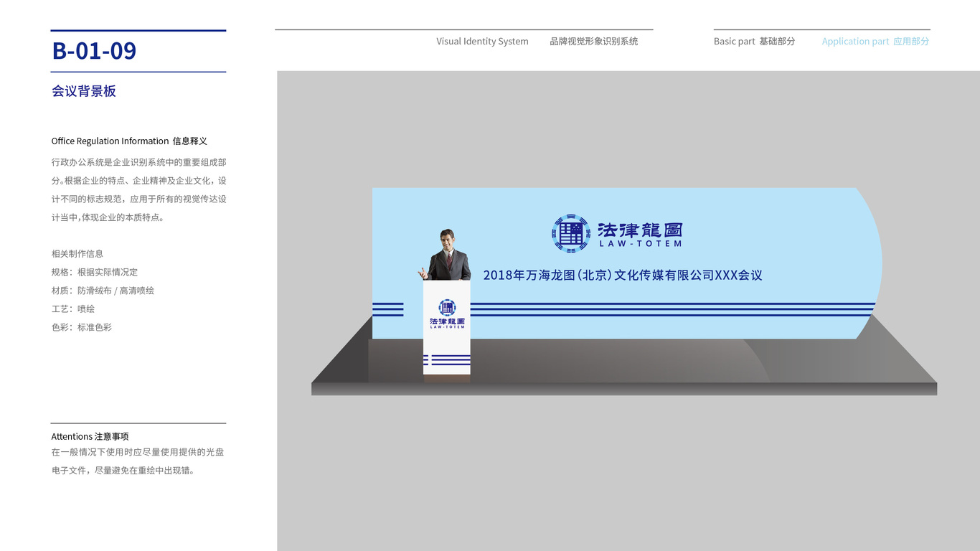
Task: Click the speaker standing at the podium
Action: click(x=446, y=255)
